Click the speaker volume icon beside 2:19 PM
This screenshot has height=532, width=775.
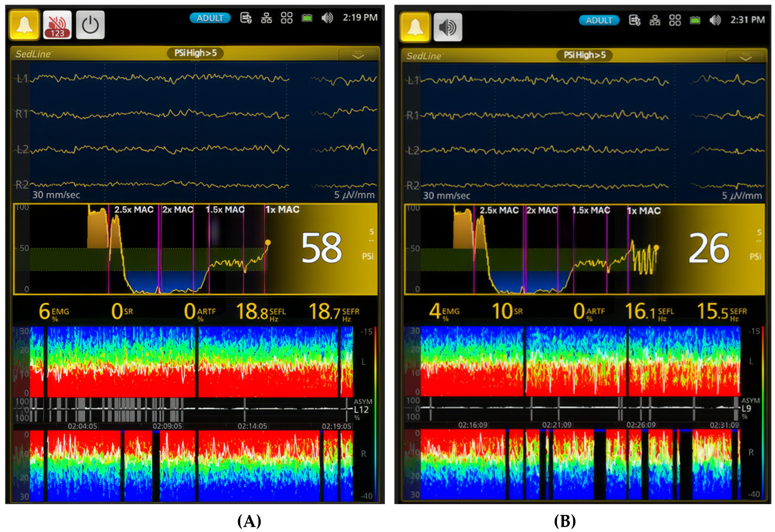[327, 18]
